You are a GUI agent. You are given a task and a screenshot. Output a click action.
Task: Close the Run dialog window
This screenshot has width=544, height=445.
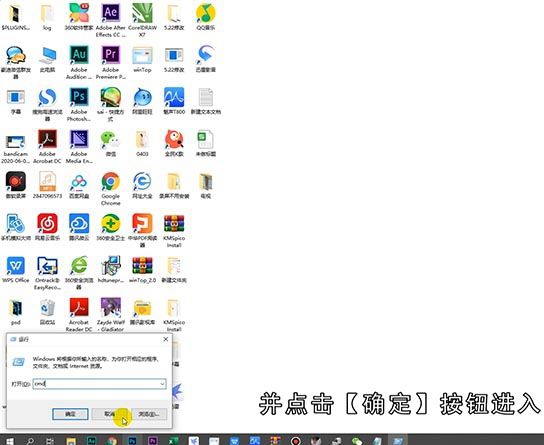click(x=166, y=339)
